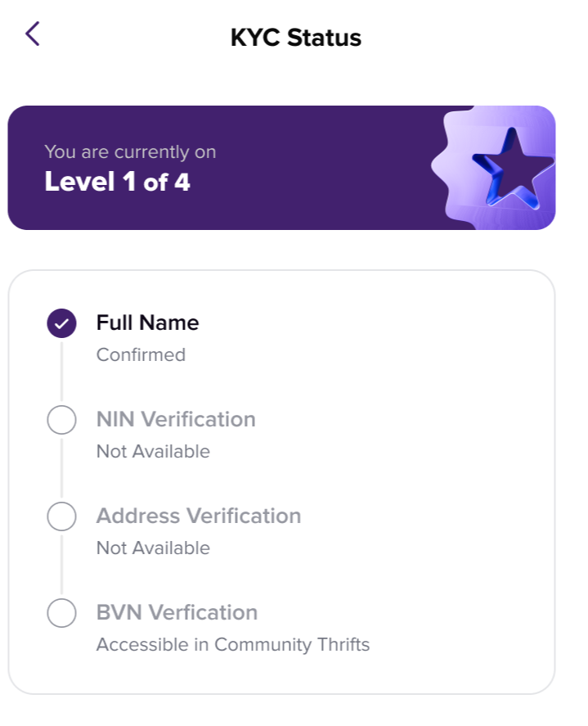Click "Accessible in Community Thrifts" text

point(233,645)
